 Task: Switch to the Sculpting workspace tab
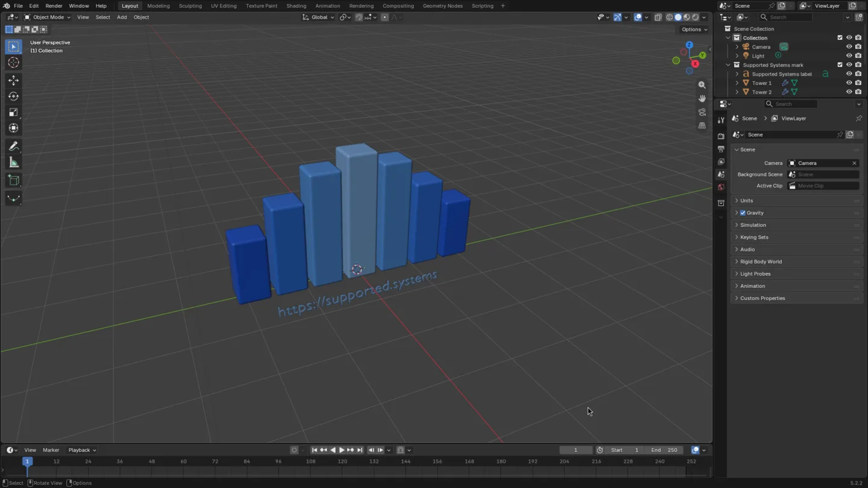tap(190, 6)
